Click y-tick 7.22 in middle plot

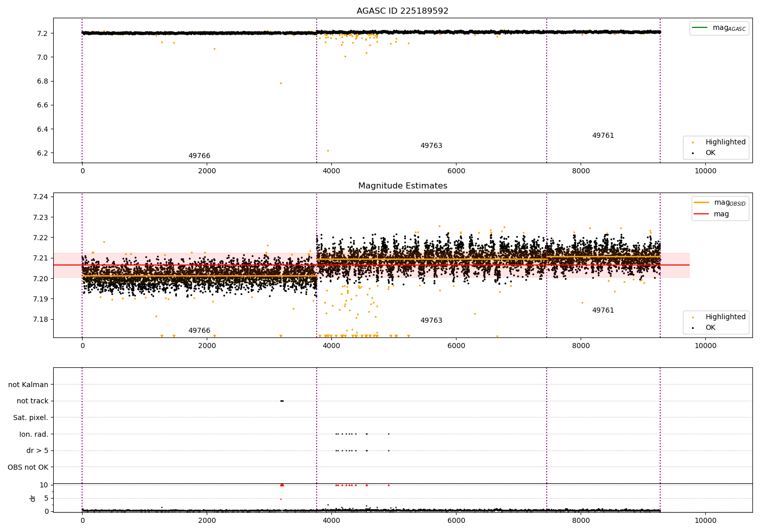point(40,238)
